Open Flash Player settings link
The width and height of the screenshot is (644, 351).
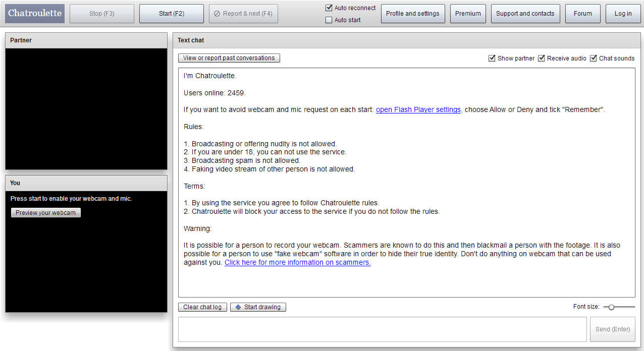(418, 110)
